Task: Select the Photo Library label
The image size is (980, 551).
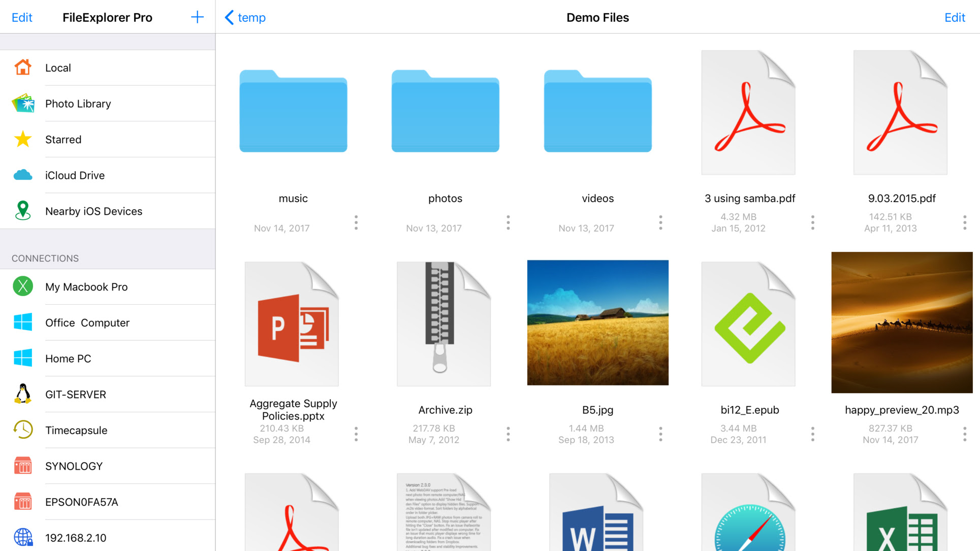Action: (x=78, y=104)
